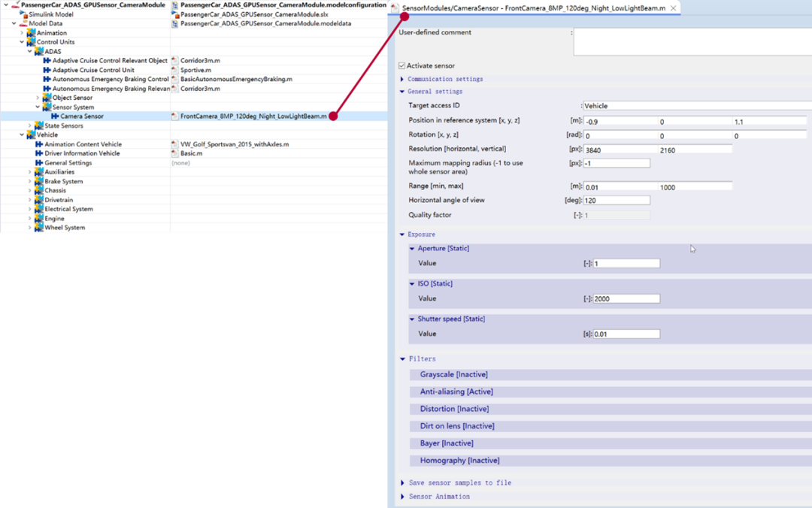Expand Communication settings section
Screen dimensions: 812x508
[402, 79]
